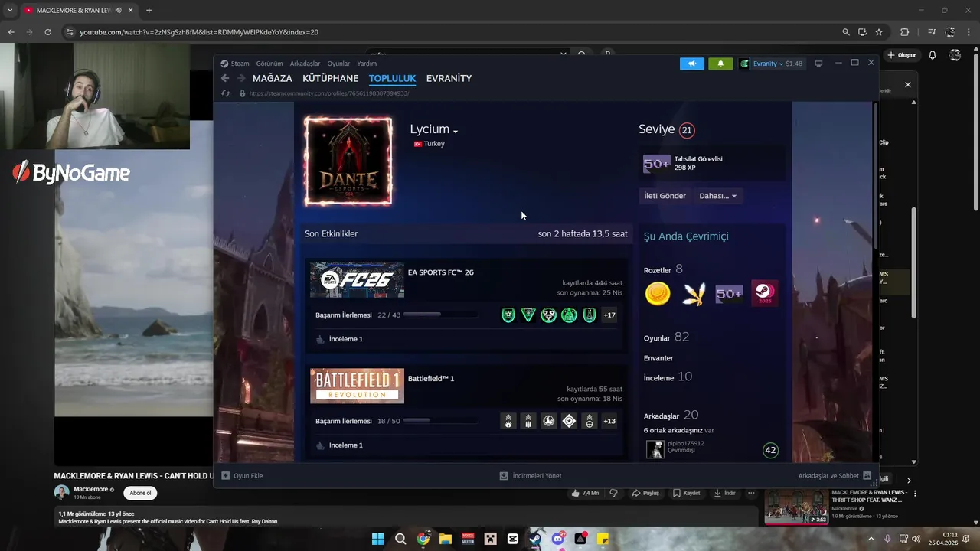Open Battlefield 1 title link
Viewport: 980px width, 551px height.
431,379
